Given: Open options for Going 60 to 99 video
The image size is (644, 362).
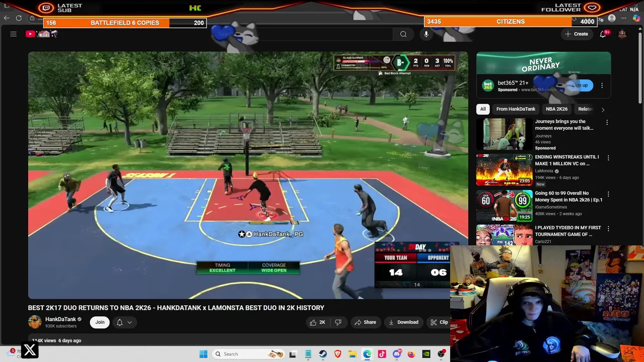Looking at the screenshot, I should [608, 194].
